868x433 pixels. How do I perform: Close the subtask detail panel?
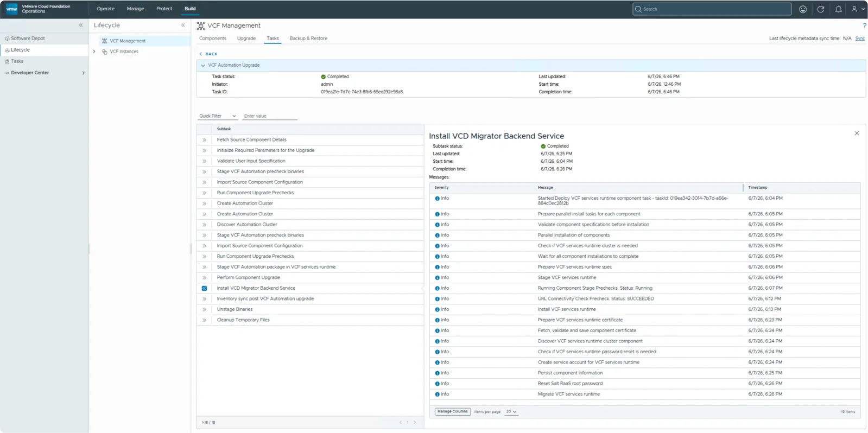[x=857, y=133]
